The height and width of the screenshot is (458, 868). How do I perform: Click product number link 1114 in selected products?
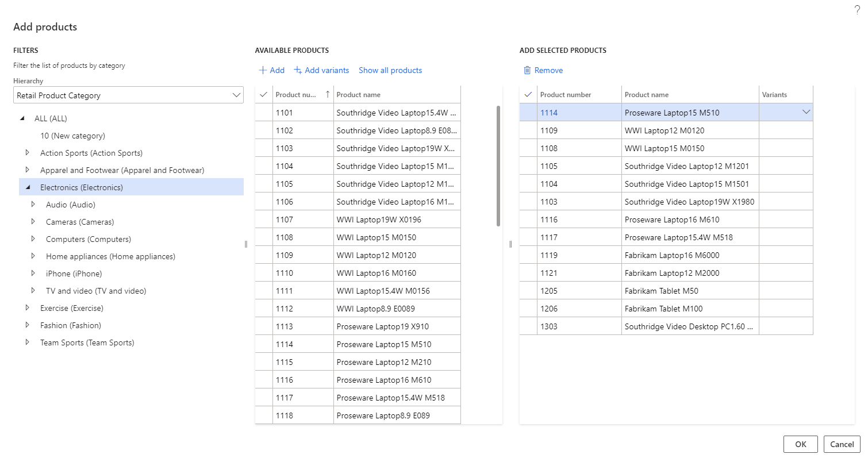[x=548, y=113]
